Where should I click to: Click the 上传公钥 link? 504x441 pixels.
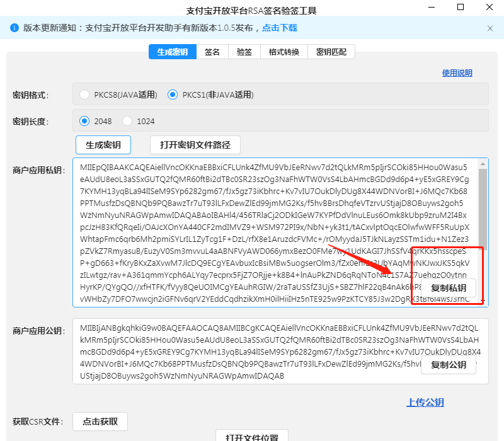pos(425,403)
